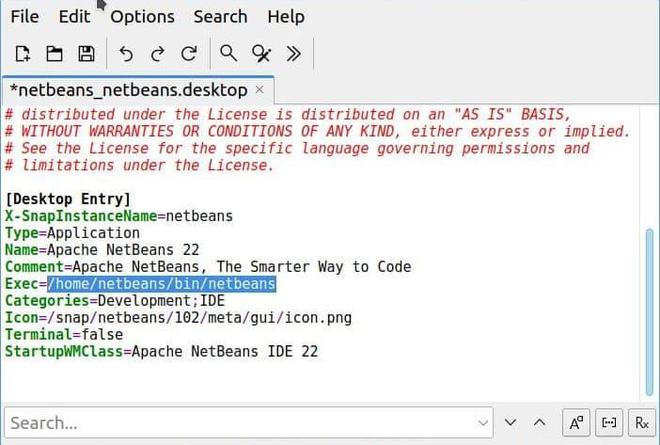Click the X-SnapInstanceName=netbeans line
This screenshot has height=445, width=660.
point(119,216)
